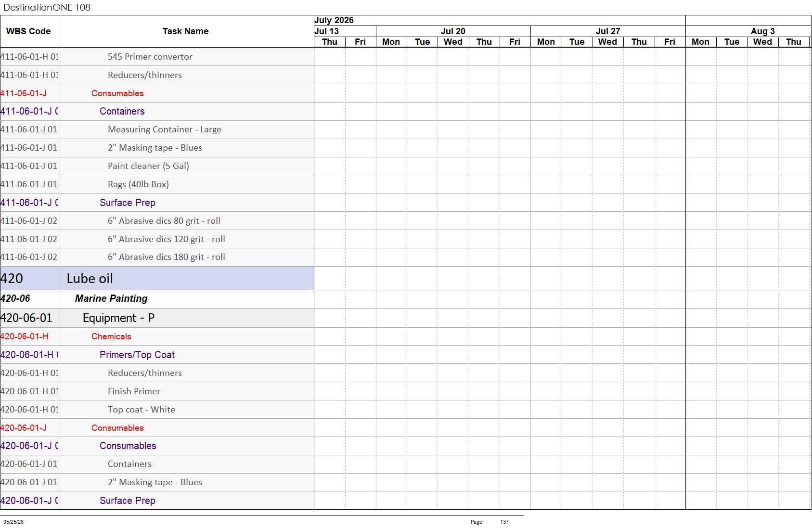
Task: Click 6" Abrasive dics 80 grit - roll
Action: tap(157, 221)
